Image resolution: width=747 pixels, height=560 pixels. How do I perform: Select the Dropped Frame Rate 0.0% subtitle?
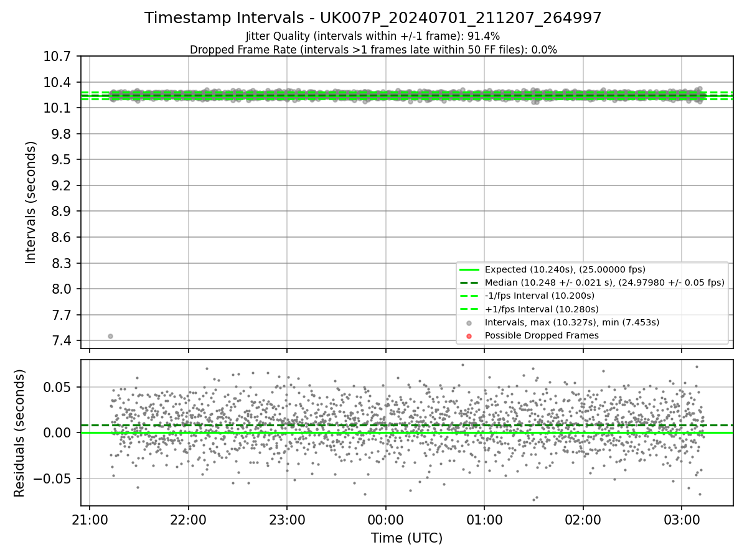point(374,50)
